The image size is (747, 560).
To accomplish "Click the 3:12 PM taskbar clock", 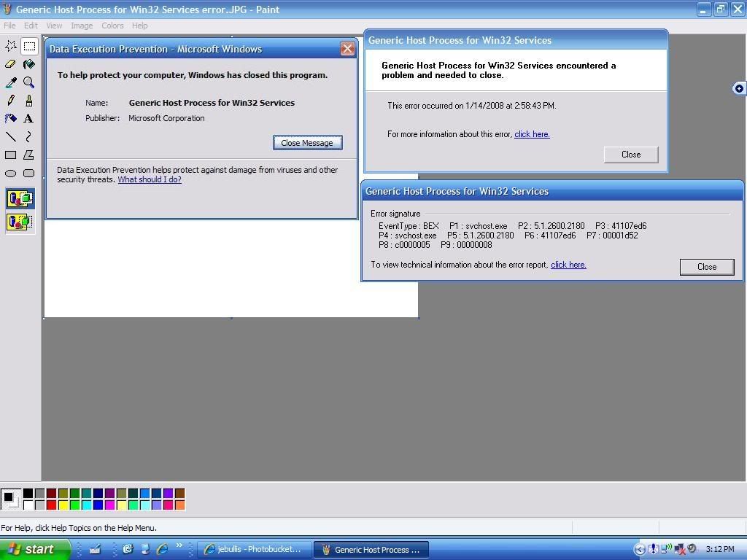I will 720,550.
